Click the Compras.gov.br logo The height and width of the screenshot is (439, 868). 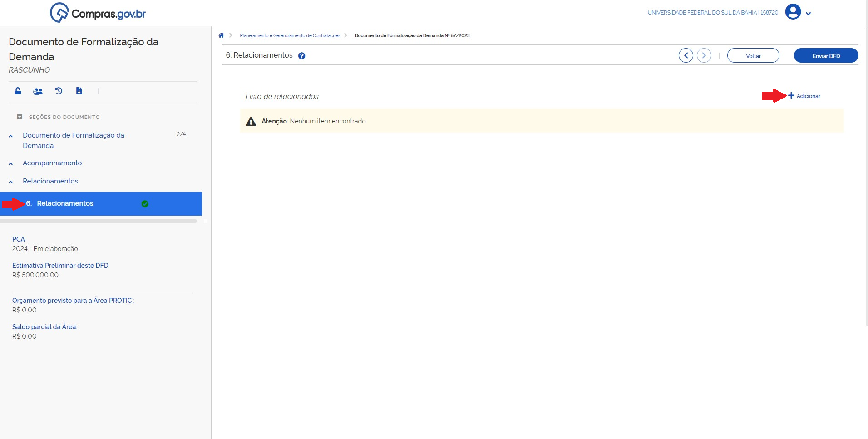[98, 13]
